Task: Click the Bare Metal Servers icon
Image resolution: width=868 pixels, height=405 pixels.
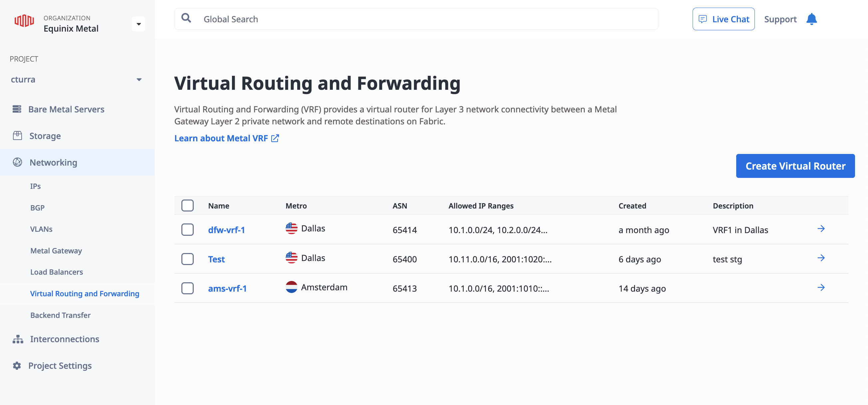Action: 17,109
